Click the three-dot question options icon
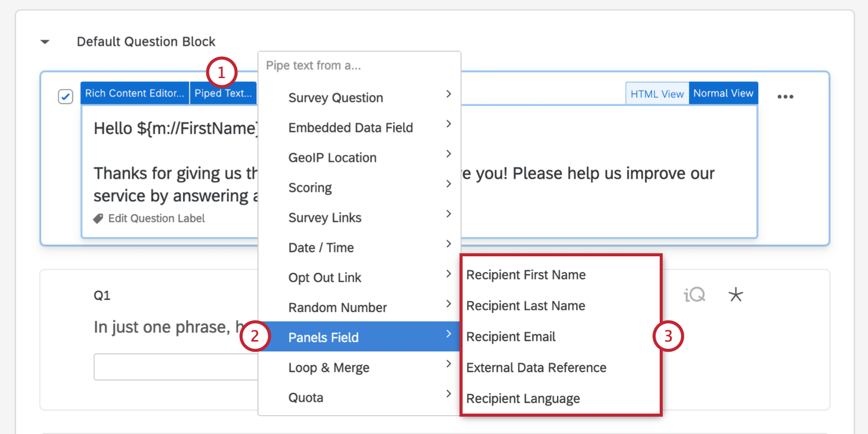This screenshot has height=434, width=868. tap(785, 97)
